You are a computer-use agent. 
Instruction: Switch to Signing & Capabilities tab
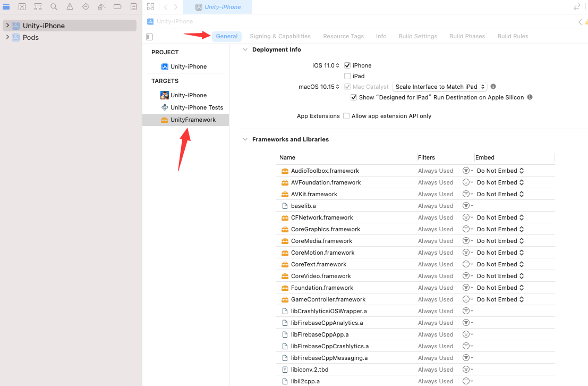pos(280,37)
